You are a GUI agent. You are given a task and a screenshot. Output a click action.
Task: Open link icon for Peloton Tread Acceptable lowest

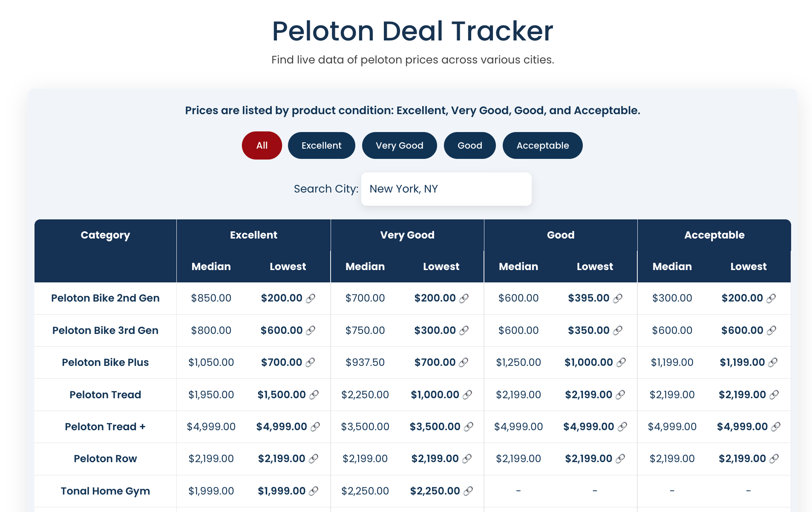point(775,395)
